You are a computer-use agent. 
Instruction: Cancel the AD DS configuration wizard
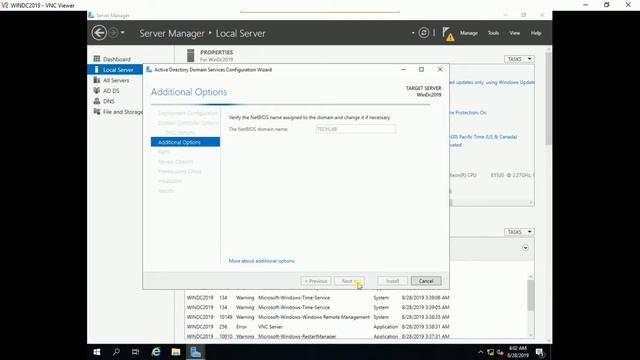[426, 281]
